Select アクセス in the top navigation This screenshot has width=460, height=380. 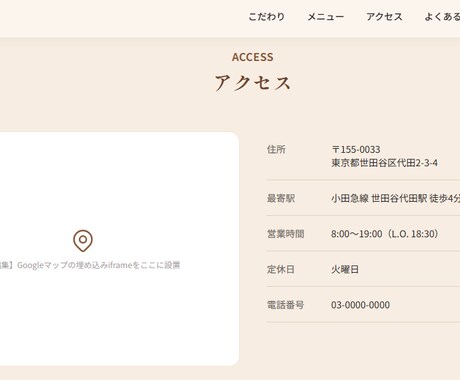[x=384, y=17]
